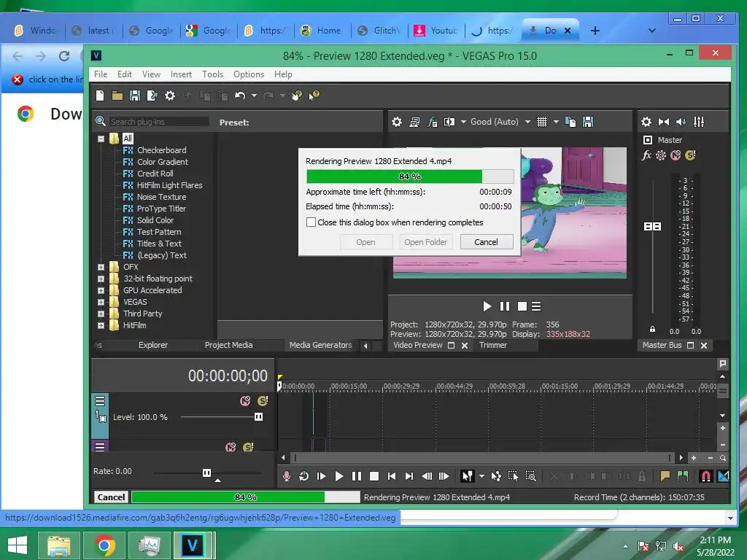
Task: Insert region with green flags icon
Action: tap(683, 476)
